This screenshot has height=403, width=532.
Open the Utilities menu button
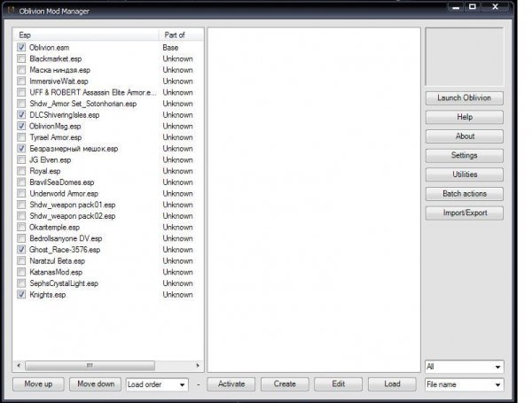point(464,174)
